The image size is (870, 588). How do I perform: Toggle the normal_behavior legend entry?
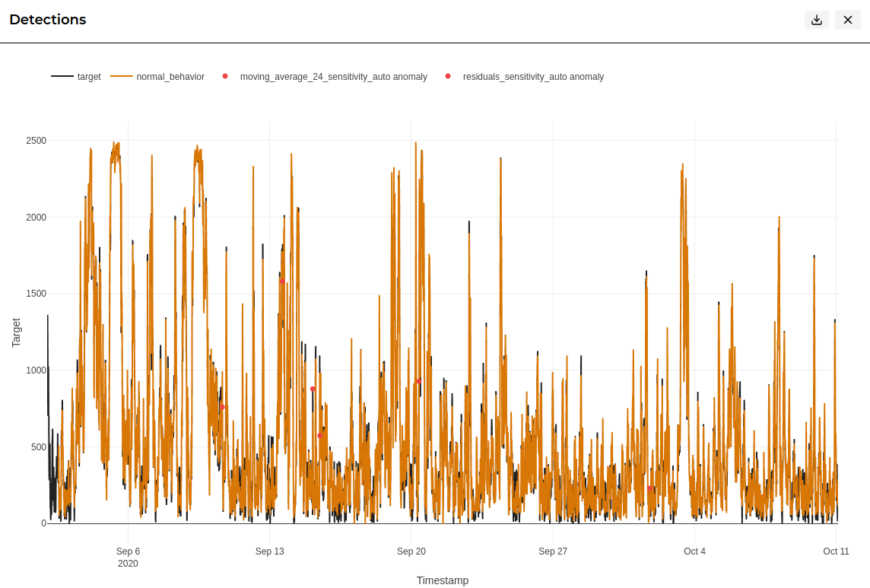157,77
